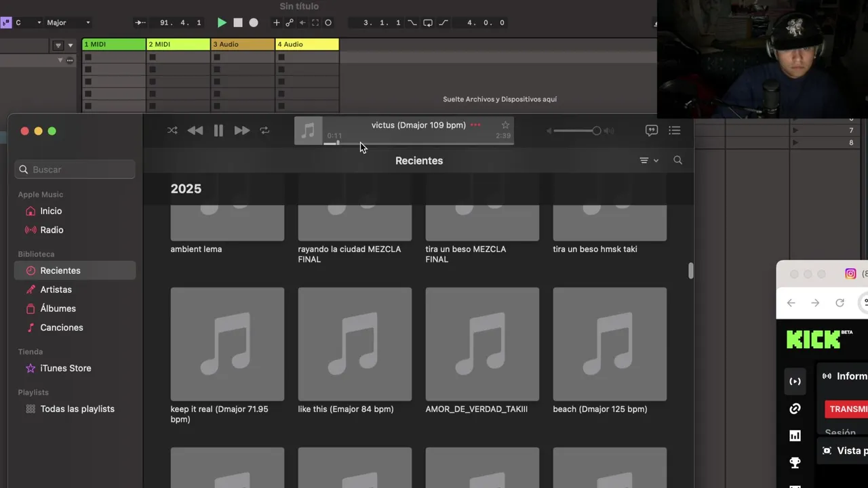
Task: Click the max-volume speaker icon in Music
Action: 609,131
